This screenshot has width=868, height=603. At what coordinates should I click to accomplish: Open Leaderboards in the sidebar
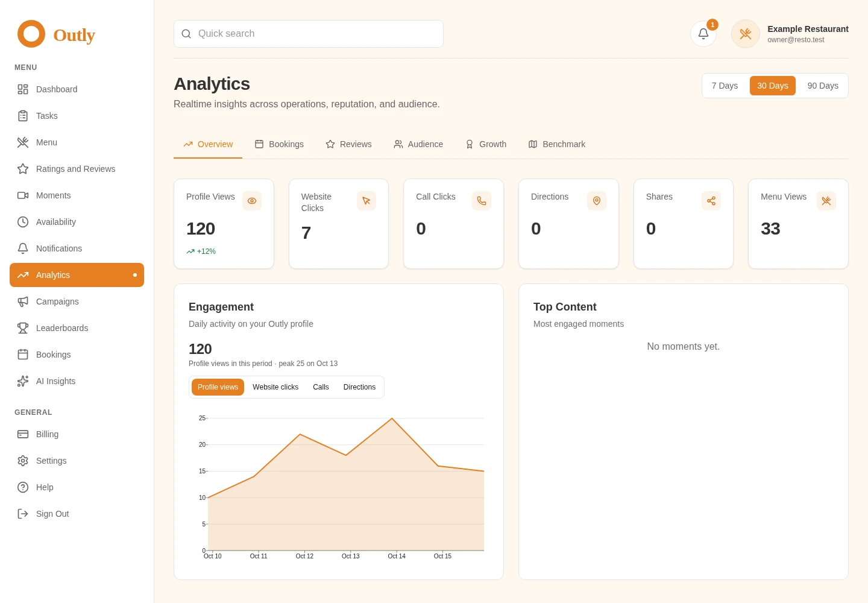click(77, 328)
